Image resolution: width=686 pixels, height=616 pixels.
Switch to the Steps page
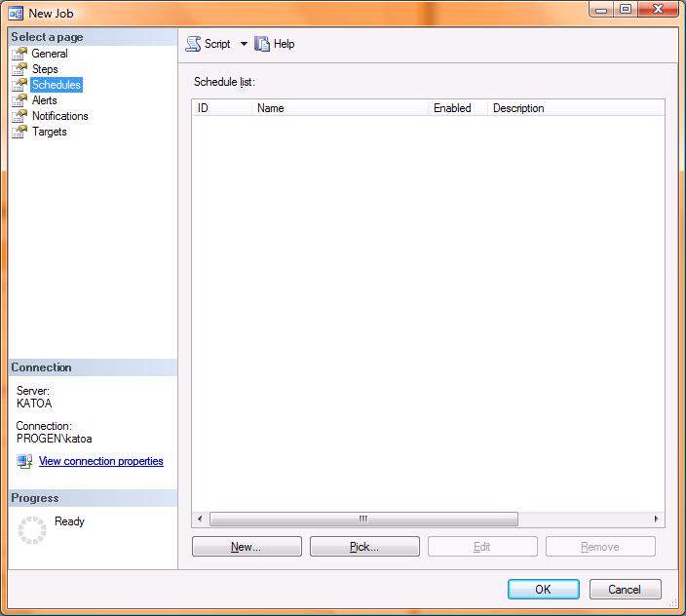point(45,69)
